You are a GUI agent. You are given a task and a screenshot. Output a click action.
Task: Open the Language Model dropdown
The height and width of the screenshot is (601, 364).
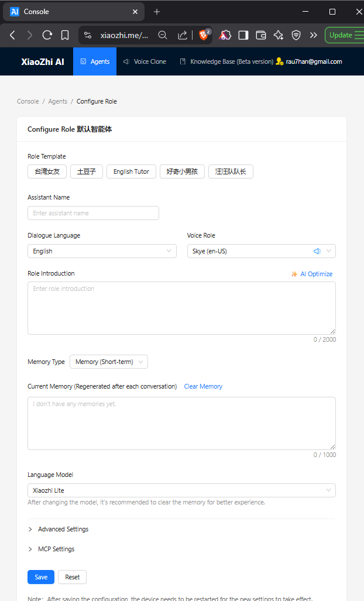181,490
